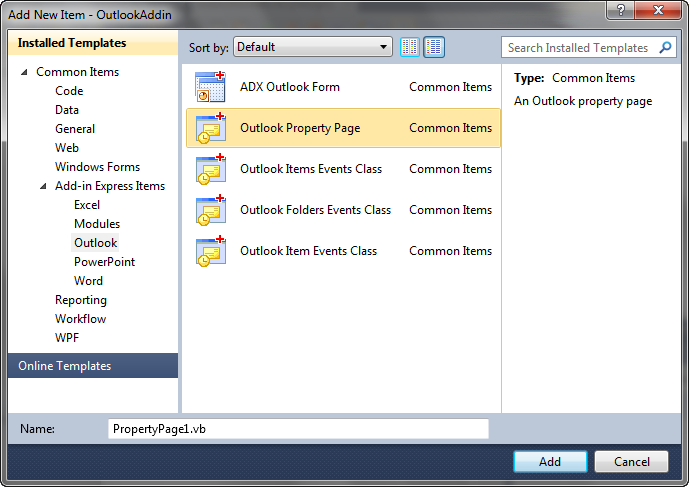Click the 'An Outlook property page' description
This screenshot has width=689, height=487.
[x=583, y=101]
